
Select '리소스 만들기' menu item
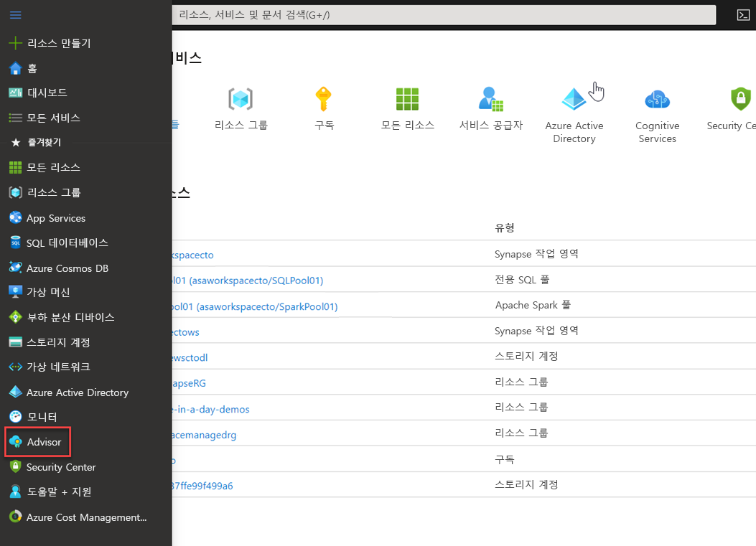click(x=59, y=43)
